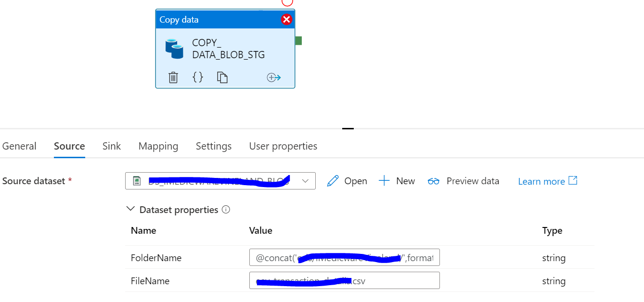The height and width of the screenshot is (302, 644).
Task: Select the COPY_DATA_BLOB_STG activity name
Action: pyautogui.click(x=229, y=49)
